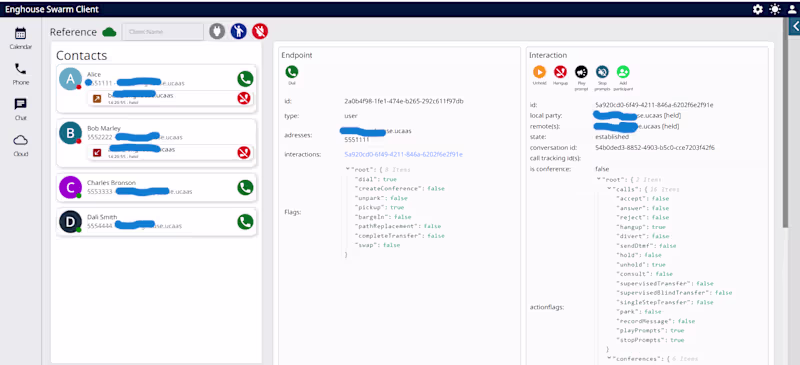Click the "swap": false flag line
The width and height of the screenshot is (800, 365).
pyautogui.click(x=377, y=245)
